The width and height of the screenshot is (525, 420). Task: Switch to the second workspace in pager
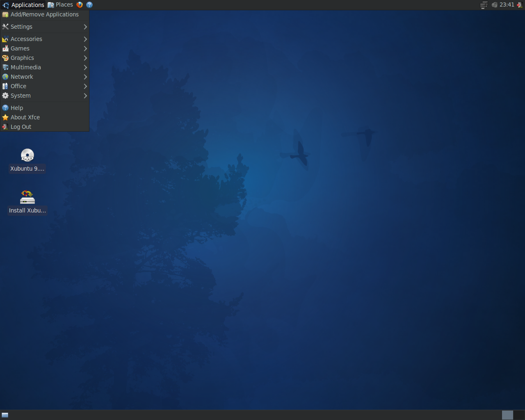click(x=518, y=415)
